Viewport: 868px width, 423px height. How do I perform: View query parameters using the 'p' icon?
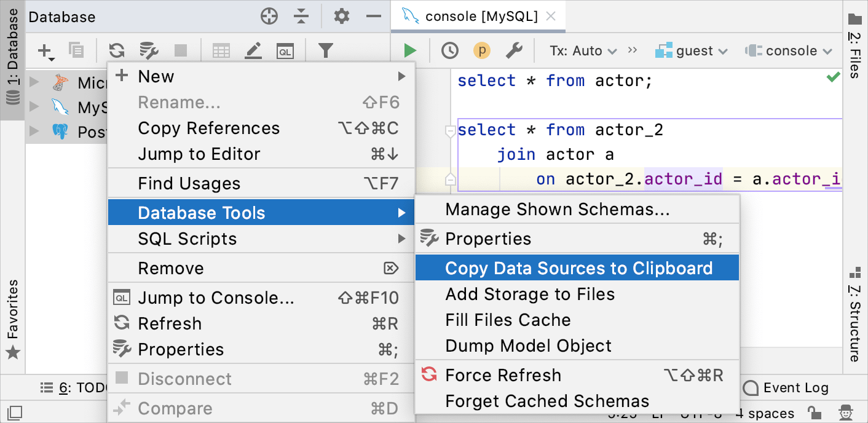[x=482, y=50]
